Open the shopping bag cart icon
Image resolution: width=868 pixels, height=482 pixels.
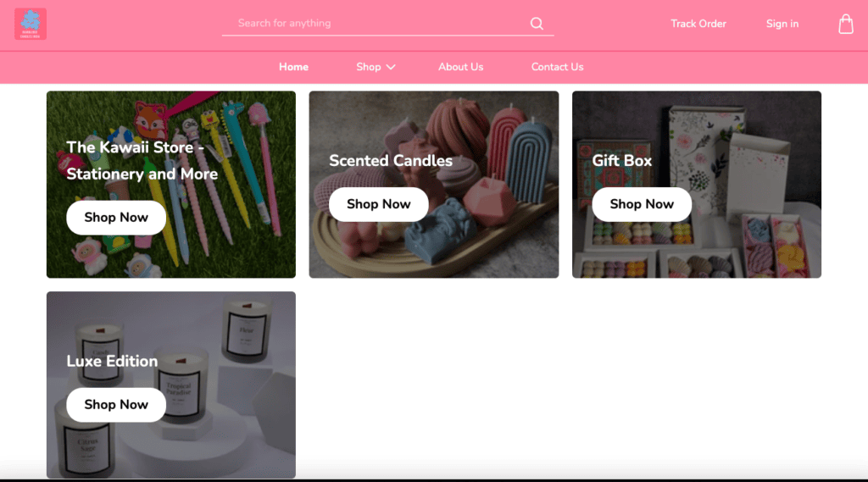[x=845, y=24]
